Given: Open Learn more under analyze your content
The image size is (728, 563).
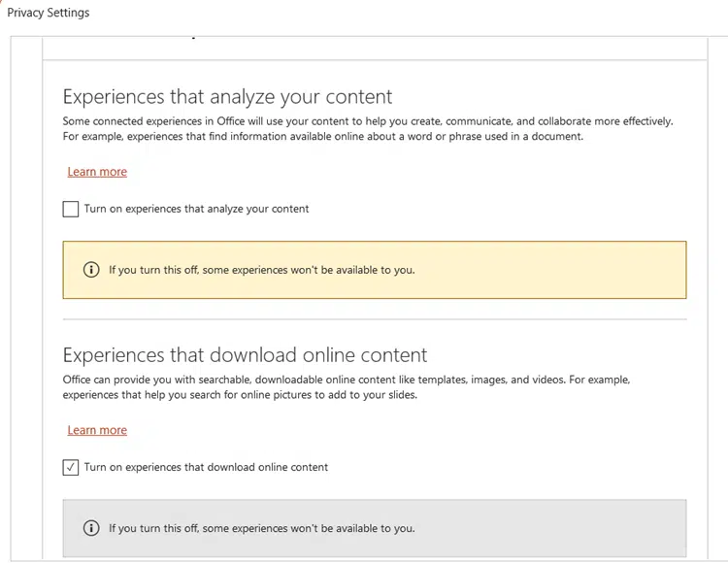Looking at the screenshot, I should (97, 172).
